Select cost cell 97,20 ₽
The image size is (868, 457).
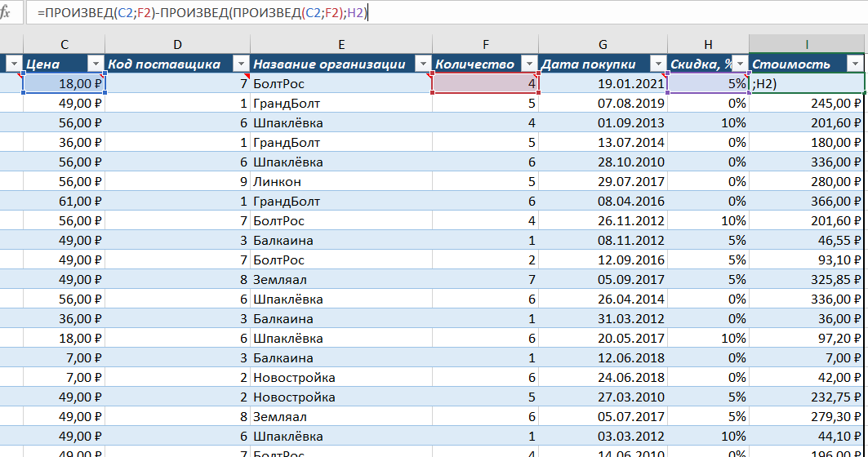[807, 338]
